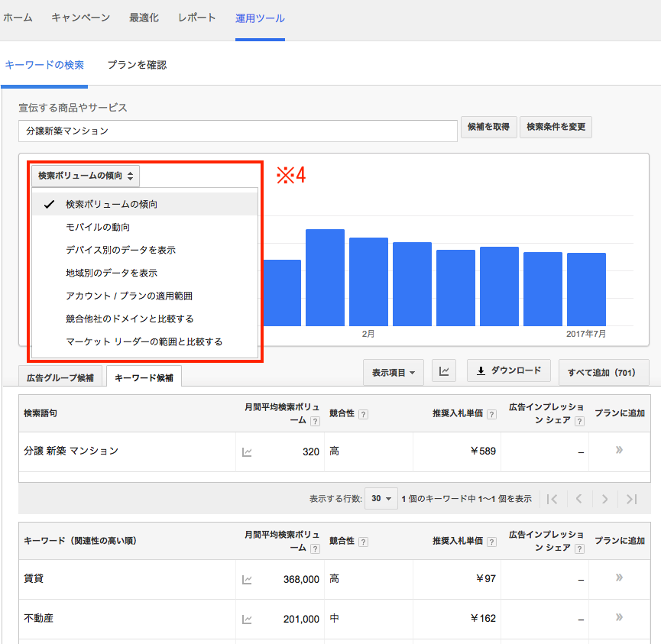The height and width of the screenshot is (644, 661).
Task: Click 201,000 search volume value
Action: (301, 619)
